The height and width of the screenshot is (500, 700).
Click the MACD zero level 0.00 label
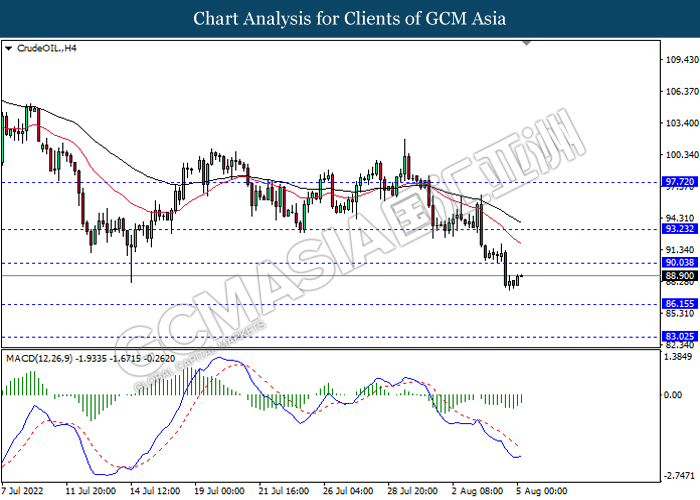(673, 395)
